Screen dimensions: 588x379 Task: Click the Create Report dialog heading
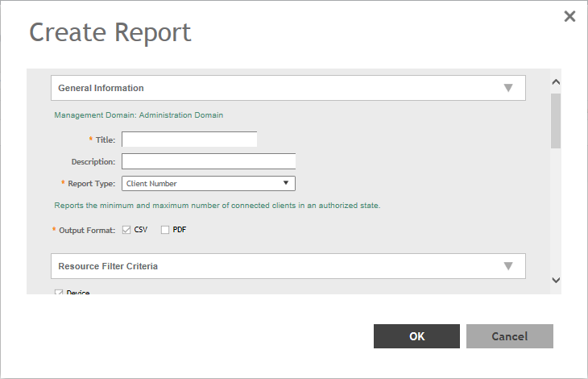pyautogui.click(x=110, y=32)
